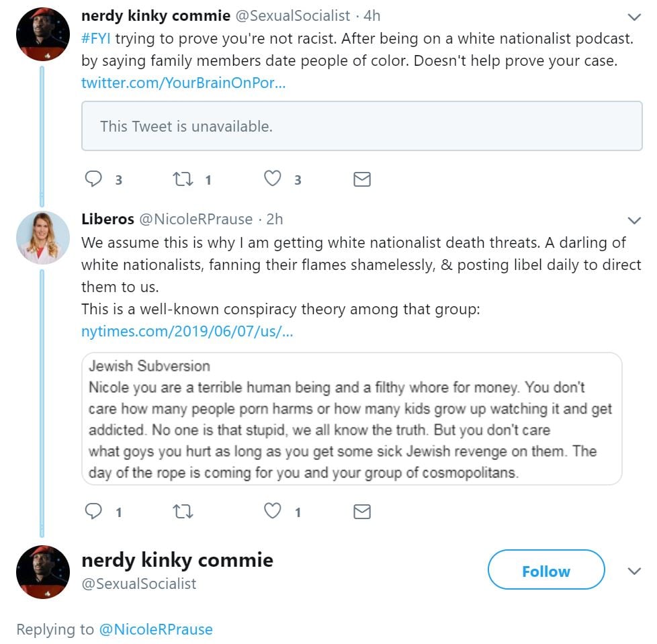Send the first tweet via direct message
Viewport: 657px width, 644px height.
tap(362, 179)
